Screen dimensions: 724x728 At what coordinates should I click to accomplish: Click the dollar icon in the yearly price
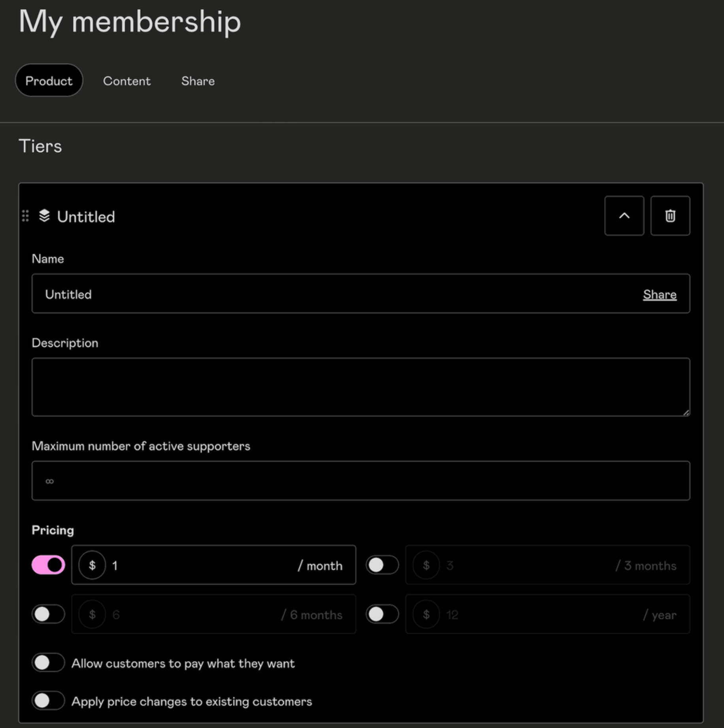tap(427, 614)
